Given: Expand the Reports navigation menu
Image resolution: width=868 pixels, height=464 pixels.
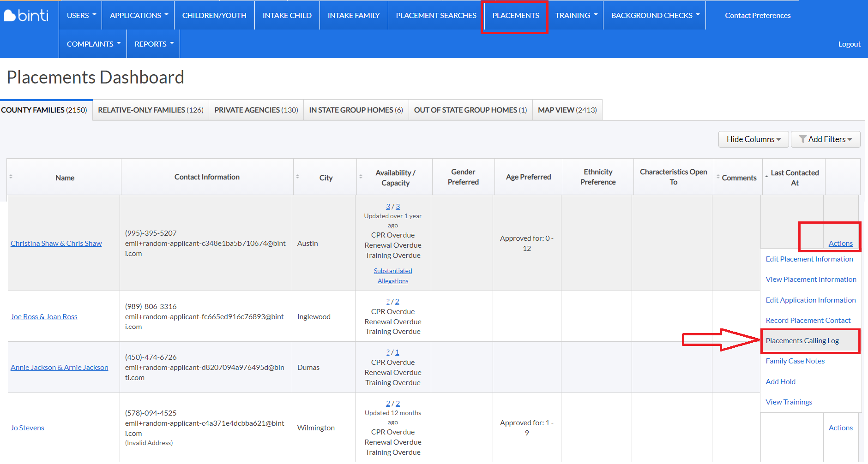Looking at the screenshot, I should 154,44.
